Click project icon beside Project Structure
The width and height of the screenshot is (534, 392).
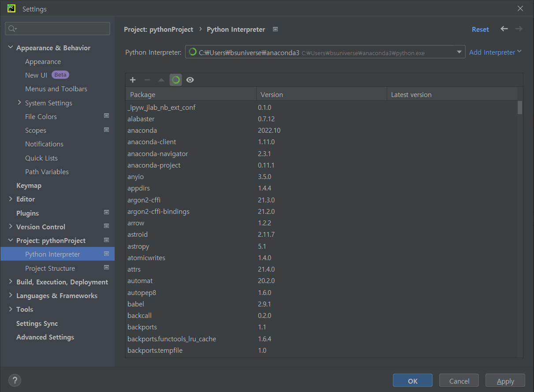[x=106, y=268]
